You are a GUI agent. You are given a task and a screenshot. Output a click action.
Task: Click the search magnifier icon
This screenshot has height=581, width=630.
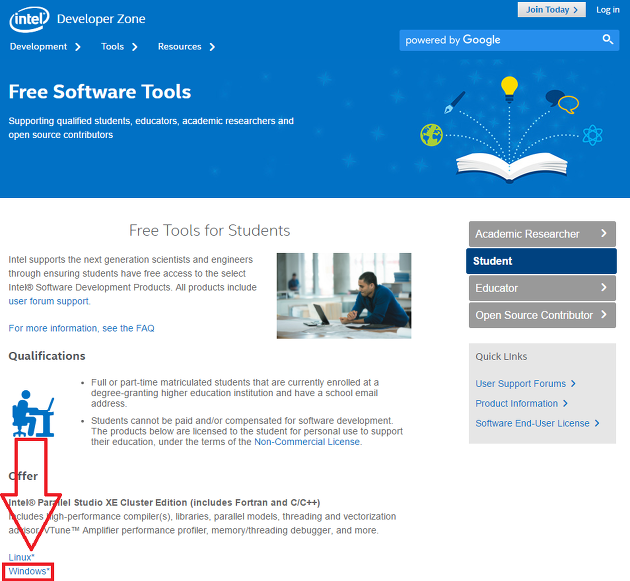pyautogui.click(x=608, y=39)
